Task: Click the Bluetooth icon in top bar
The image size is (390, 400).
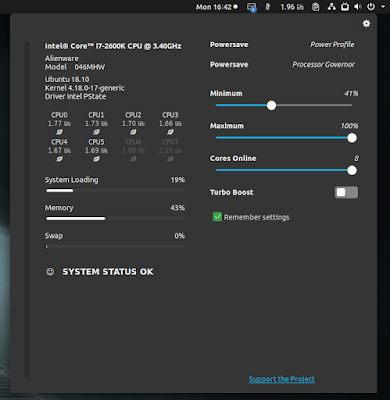Action: point(267,7)
